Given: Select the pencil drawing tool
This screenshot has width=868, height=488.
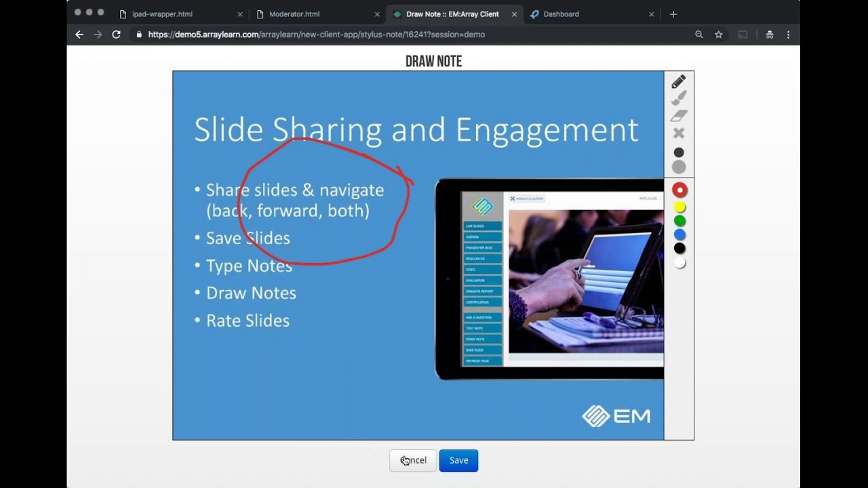Looking at the screenshot, I should pyautogui.click(x=679, y=82).
